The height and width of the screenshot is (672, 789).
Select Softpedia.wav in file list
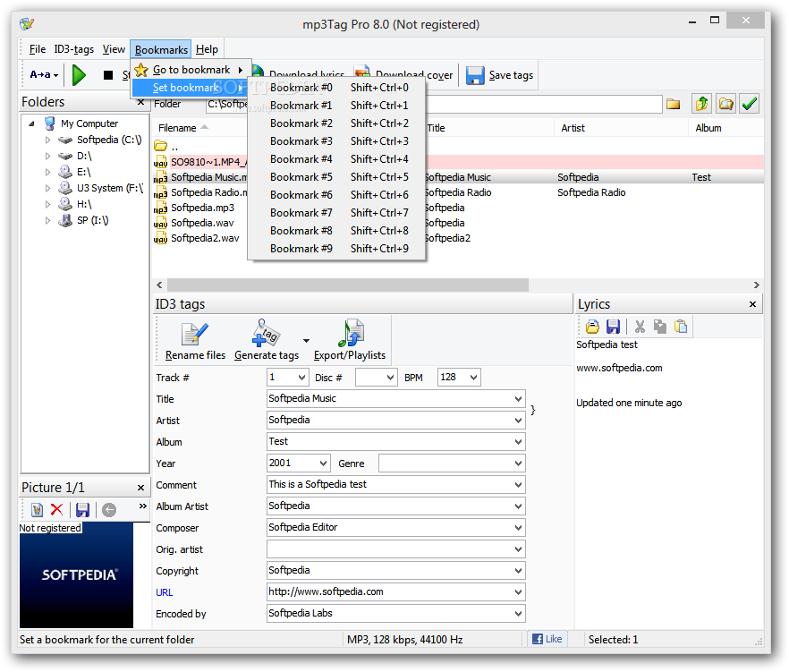(202, 223)
